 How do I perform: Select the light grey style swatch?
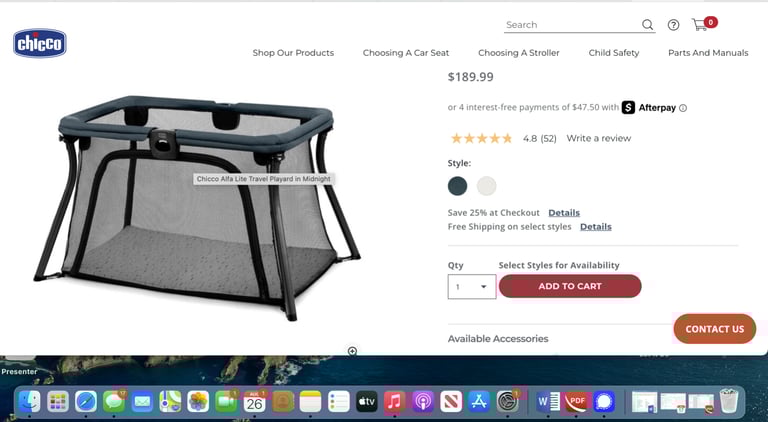pos(486,186)
